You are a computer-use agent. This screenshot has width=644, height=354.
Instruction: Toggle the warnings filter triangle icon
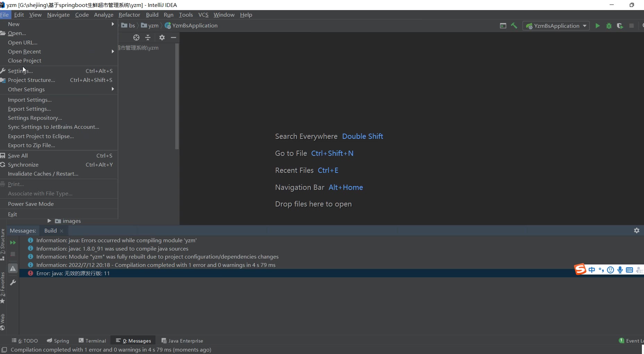point(13,269)
